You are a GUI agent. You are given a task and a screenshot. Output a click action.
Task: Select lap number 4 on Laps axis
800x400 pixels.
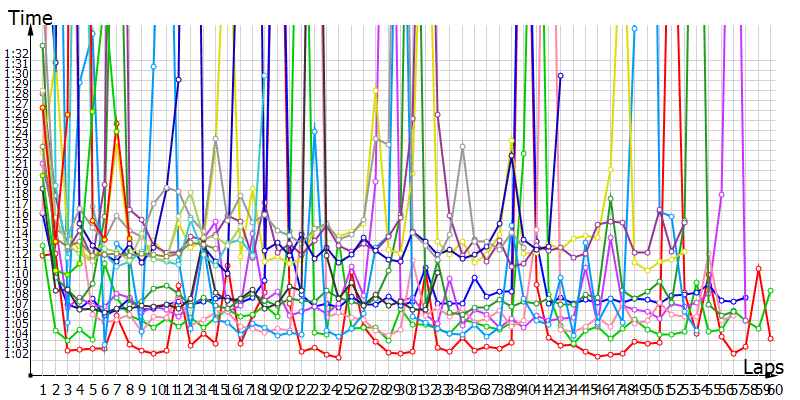(x=80, y=388)
